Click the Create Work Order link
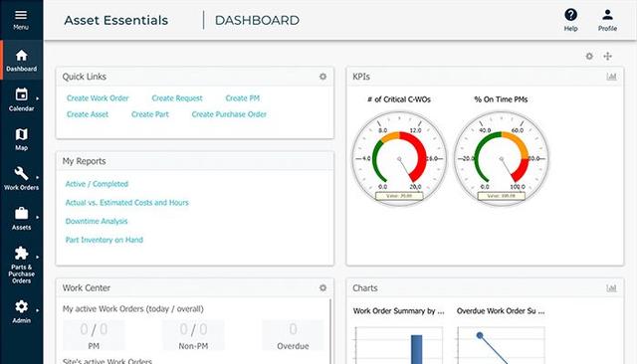Viewport: 637px width, 364px height. pyautogui.click(x=98, y=98)
